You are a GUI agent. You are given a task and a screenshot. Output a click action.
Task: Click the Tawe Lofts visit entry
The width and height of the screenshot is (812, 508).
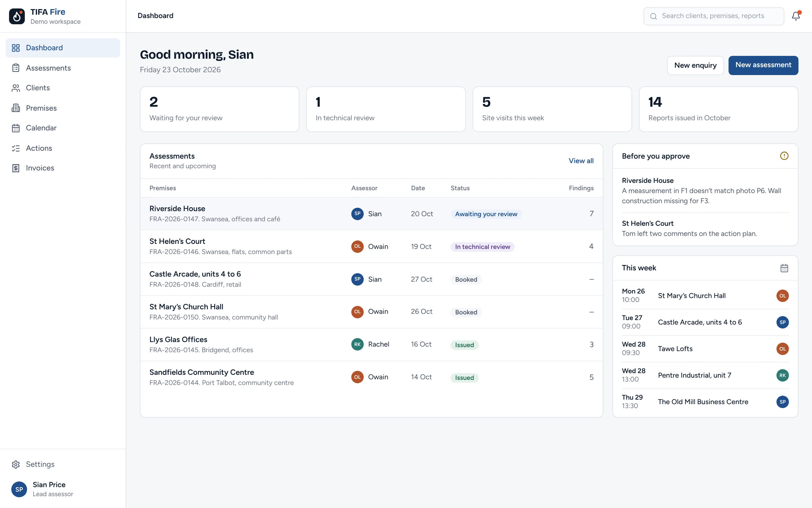click(x=705, y=349)
